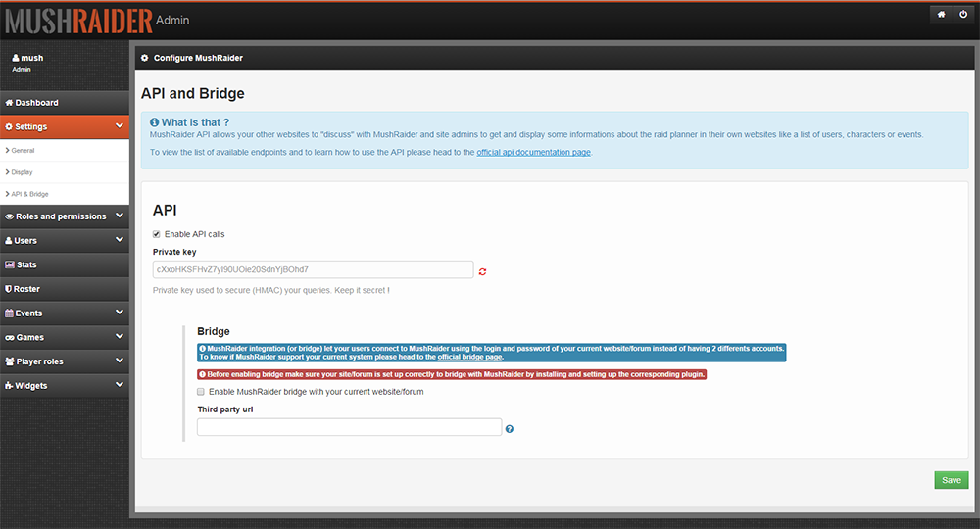This screenshot has height=529, width=980.
Task: Open Roles and permissions menu item
Action: coord(65,216)
